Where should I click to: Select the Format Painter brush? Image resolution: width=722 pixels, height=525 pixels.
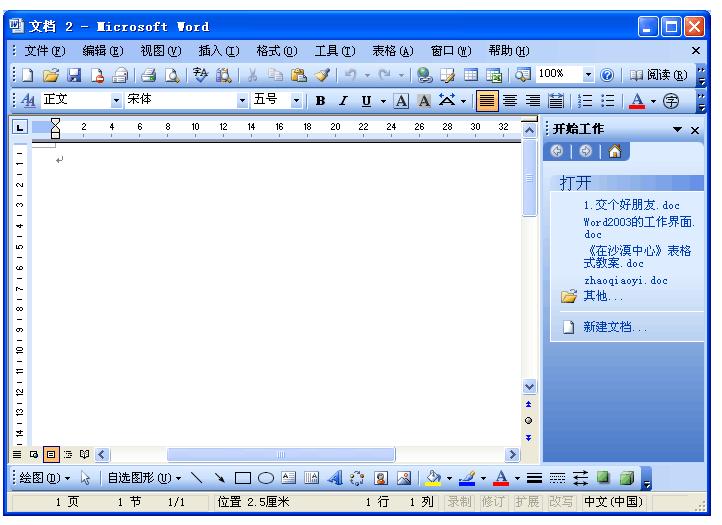pyautogui.click(x=322, y=75)
